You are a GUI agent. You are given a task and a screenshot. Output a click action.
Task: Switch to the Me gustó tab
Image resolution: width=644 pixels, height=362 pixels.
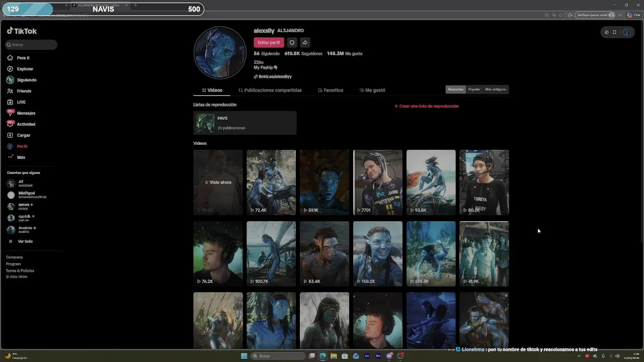click(372, 90)
